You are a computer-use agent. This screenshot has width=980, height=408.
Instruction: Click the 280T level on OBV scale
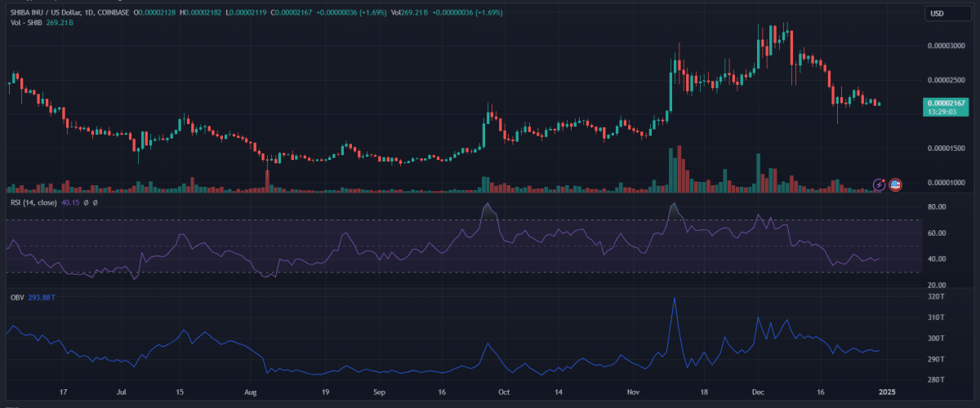(937, 379)
